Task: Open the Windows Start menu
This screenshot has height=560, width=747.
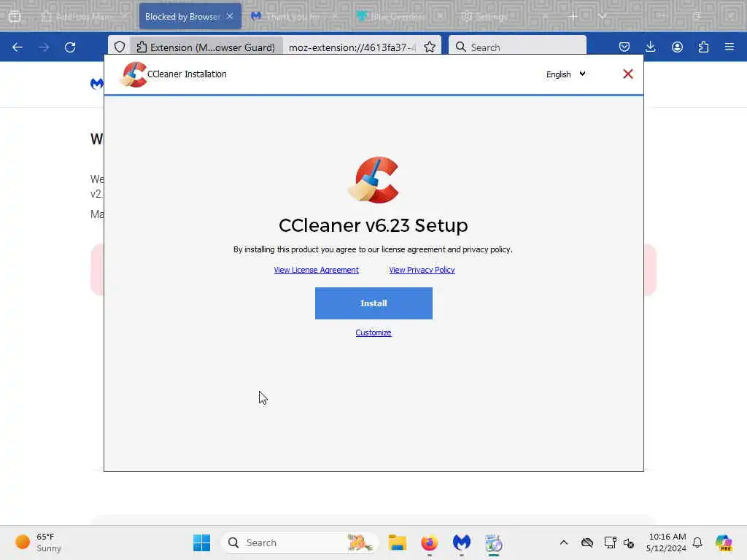Action: click(x=201, y=542)
